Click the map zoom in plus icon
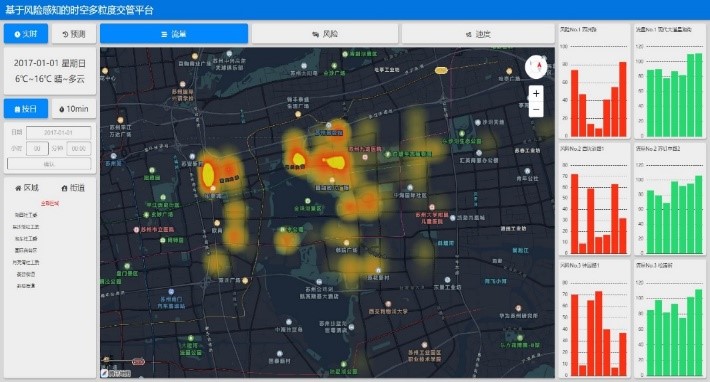710x382 pixels. [x=536, y=94]
